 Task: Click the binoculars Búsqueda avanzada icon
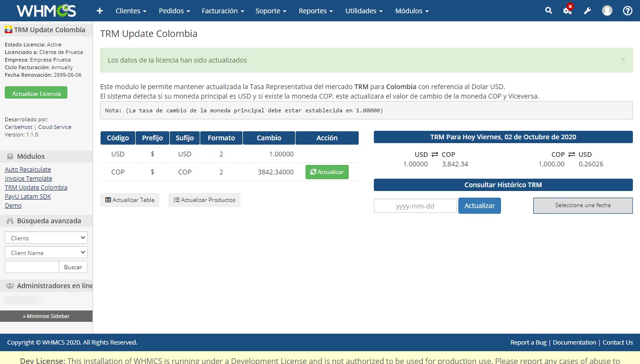(10, 221)
